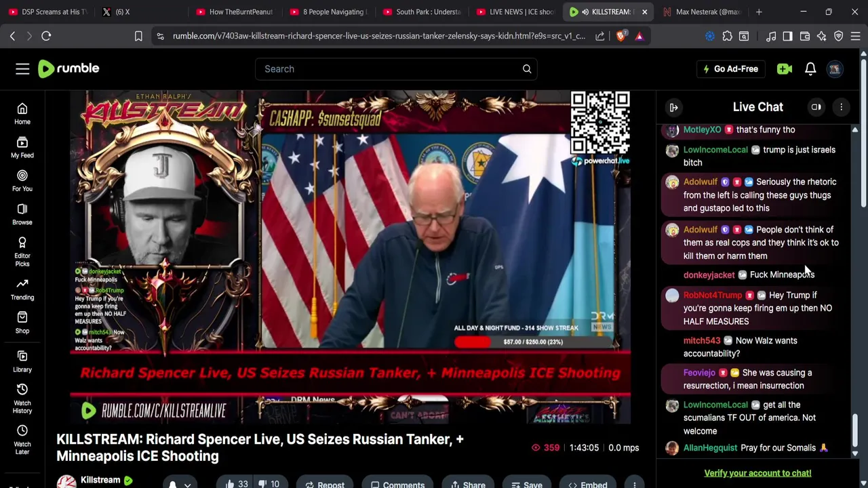Click the green upload video camera icon

tap(785, 68)
